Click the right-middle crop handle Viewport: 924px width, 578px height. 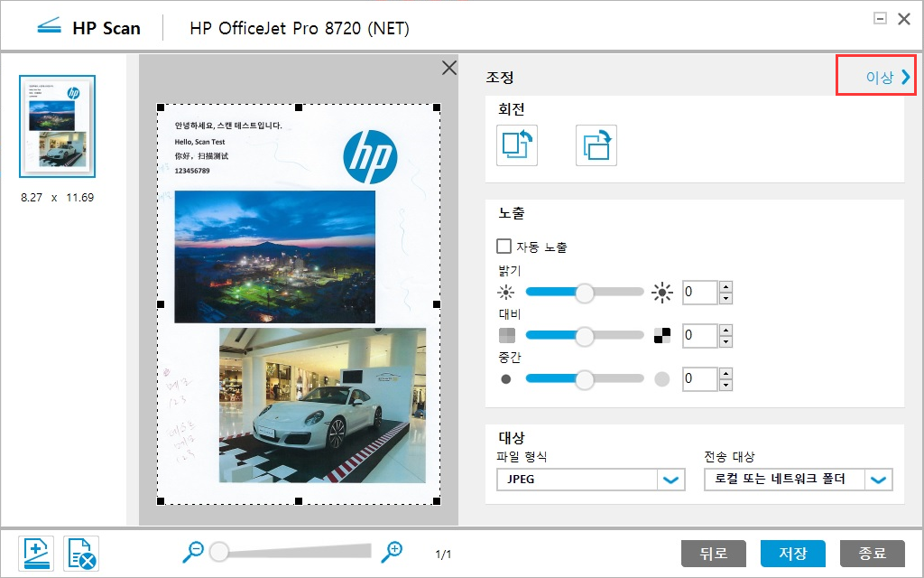click(x=437, y=304)
